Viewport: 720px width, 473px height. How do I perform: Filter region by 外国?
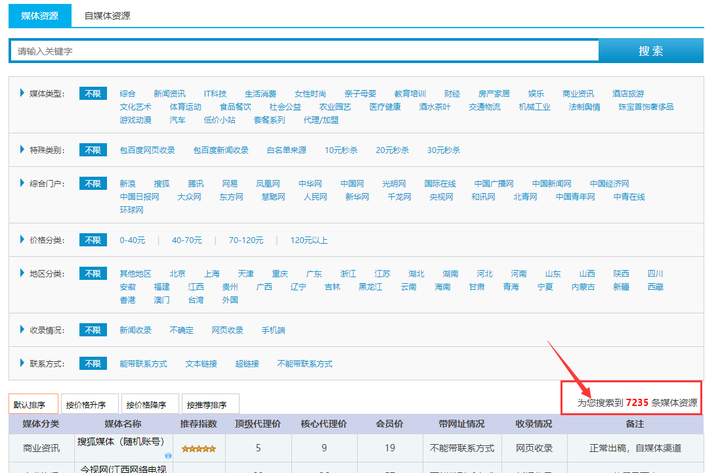click(230, 300)
